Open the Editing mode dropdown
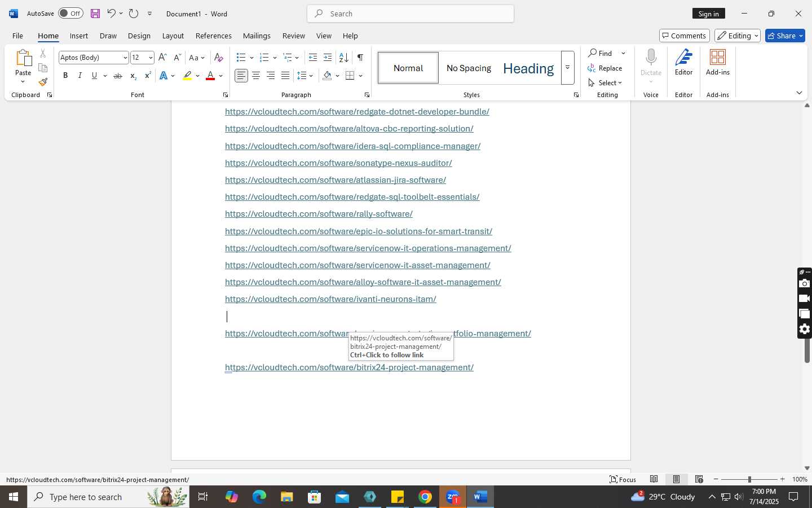This screenshot has width=812, height=508. pyautogui.click(x=738, y=36)
